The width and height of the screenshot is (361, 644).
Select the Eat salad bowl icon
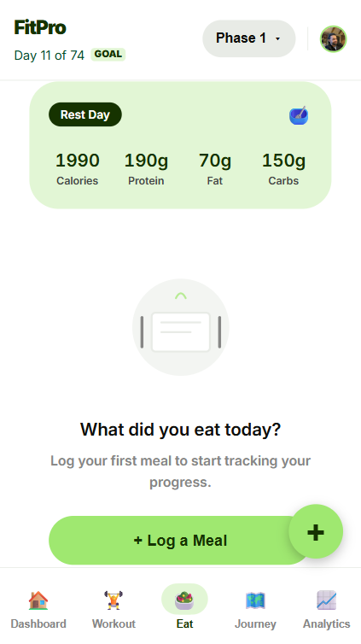click(x=184, y=600)
